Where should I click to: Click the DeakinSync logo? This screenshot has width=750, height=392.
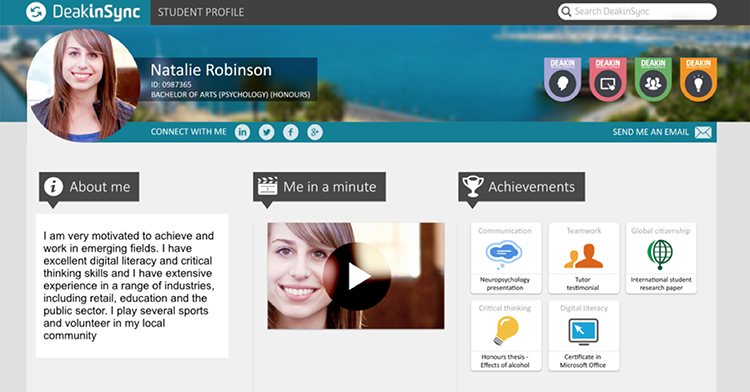point(83,12)
